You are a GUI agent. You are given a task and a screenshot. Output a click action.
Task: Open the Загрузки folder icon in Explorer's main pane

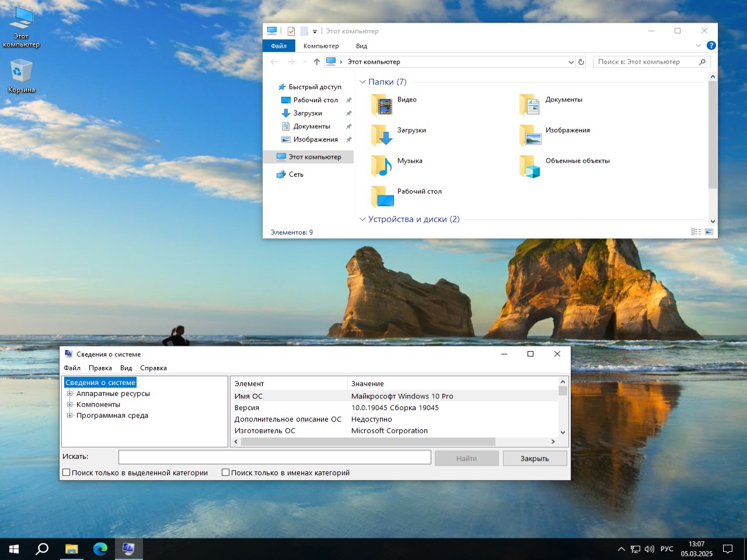[383, 135]
